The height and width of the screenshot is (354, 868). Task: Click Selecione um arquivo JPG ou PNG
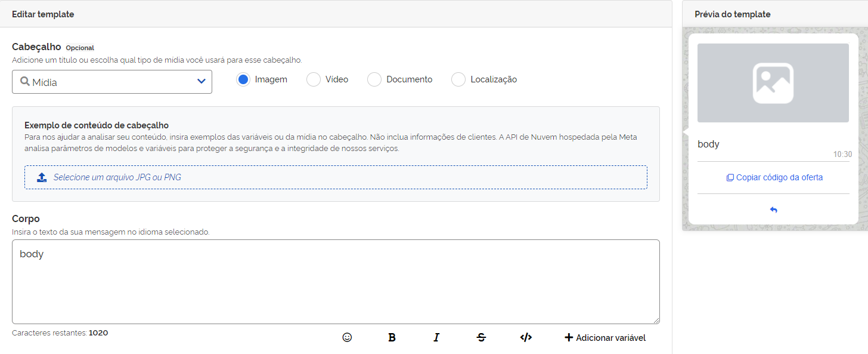(x=117, y=177)
